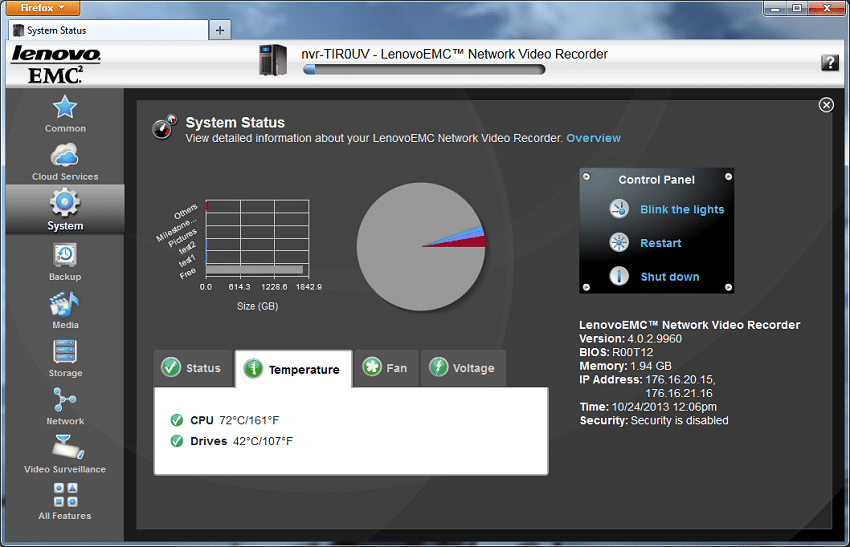Click the Shut down power icon
The image size is (850, 547).
pos(619,276)
